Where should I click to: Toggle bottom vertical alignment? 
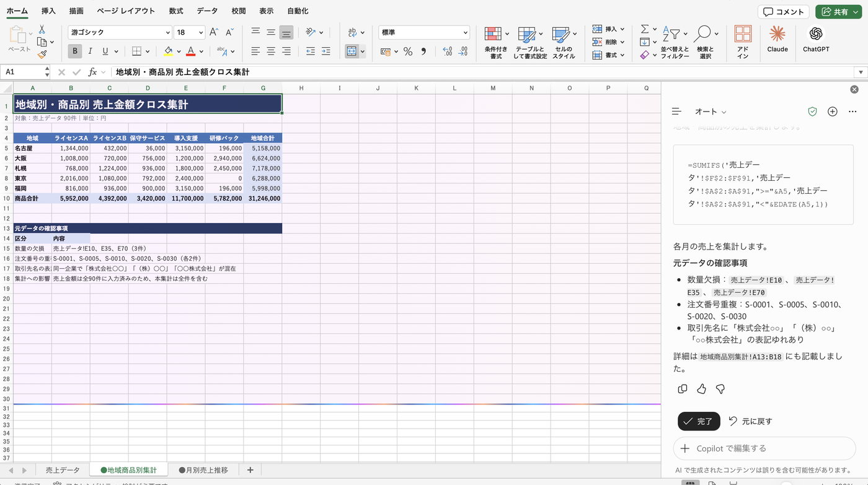pos(286,32)
